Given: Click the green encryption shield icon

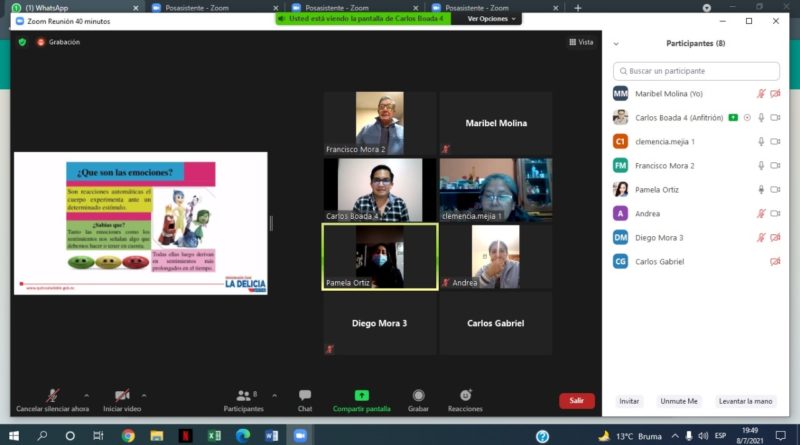Looking at the screenshot, I should [22, 42].
